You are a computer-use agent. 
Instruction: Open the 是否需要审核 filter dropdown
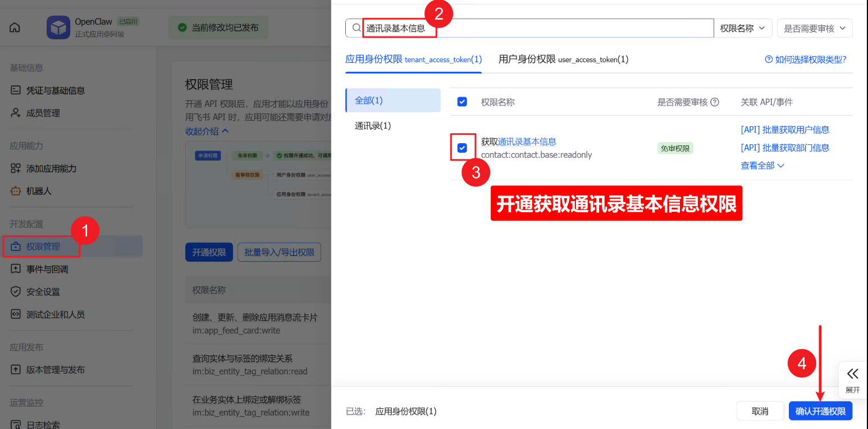[814, 28]
